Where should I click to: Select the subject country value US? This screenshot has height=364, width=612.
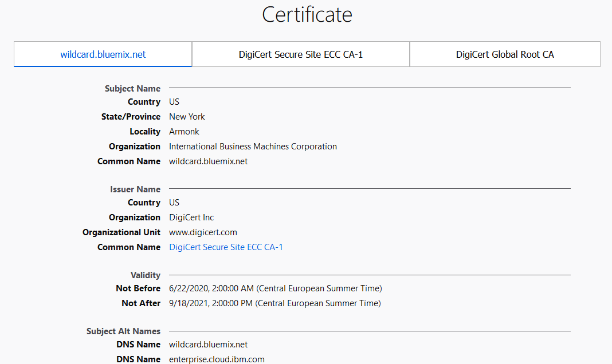pyautogui.click(x=174, y=102)
